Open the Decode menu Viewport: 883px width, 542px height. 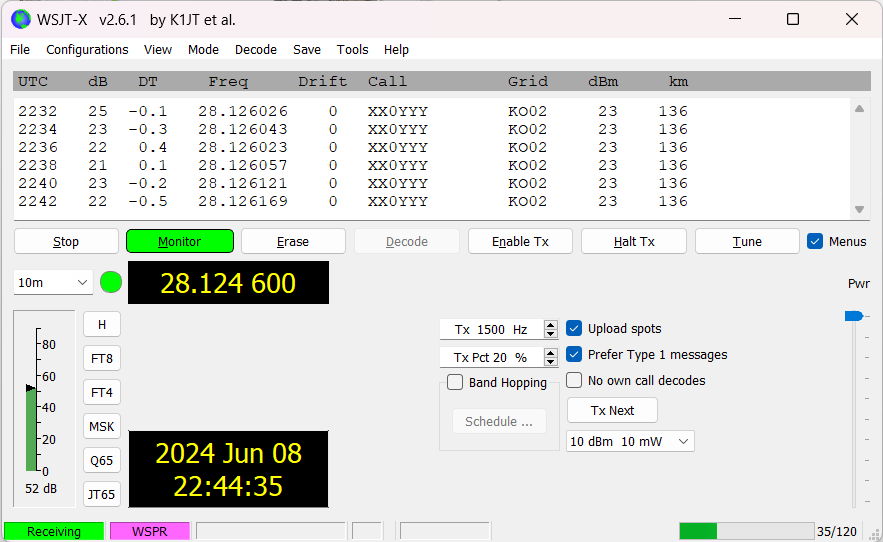[256, 50]
